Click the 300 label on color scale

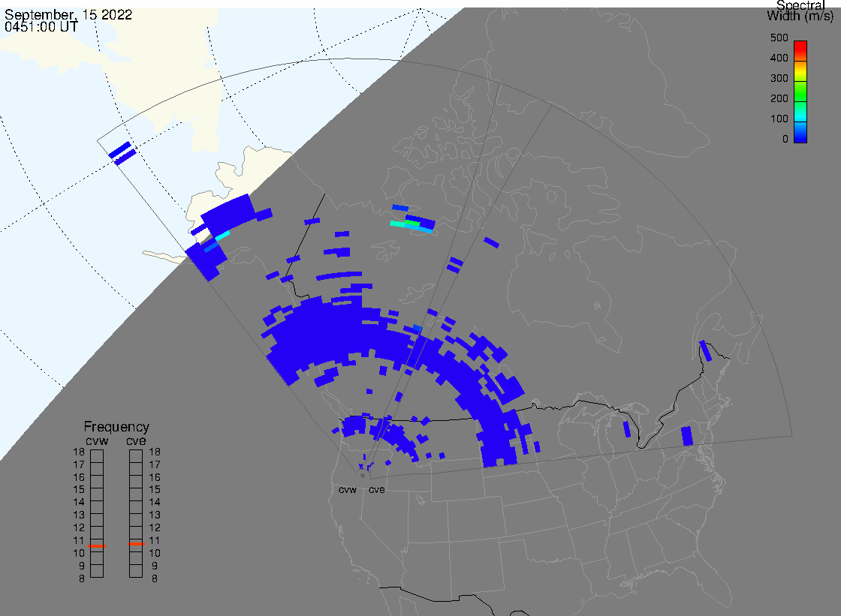779,78
